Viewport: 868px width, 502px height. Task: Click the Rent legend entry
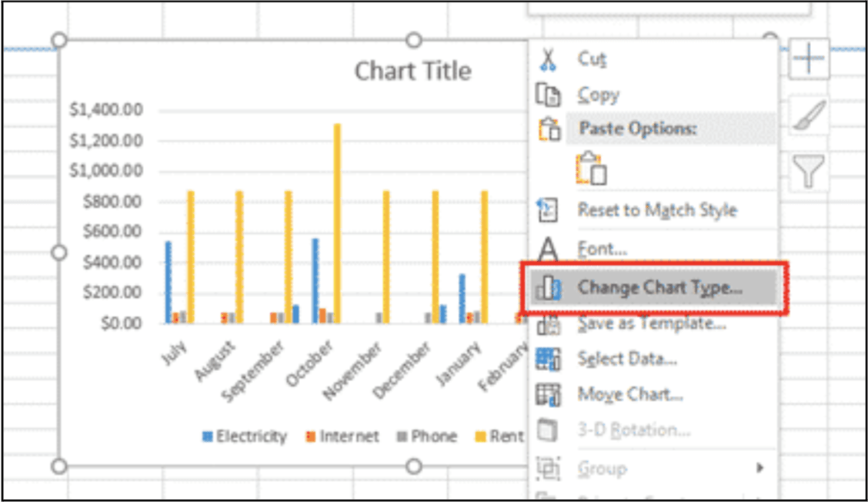point(499,437)
